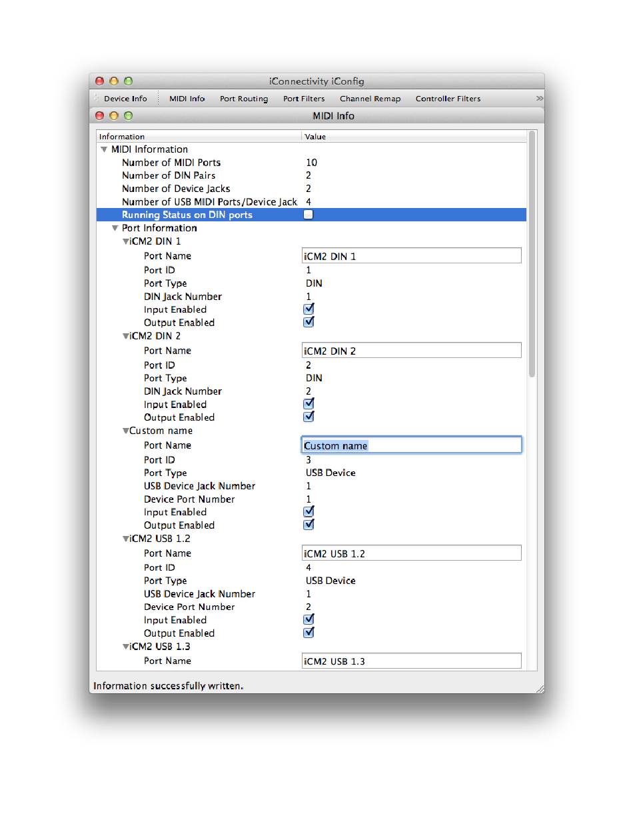This screenshot has width=633, height=840.
Task: Click value 4 for USB MIDI Ports/Device Jack
Action: coord(309,202)
